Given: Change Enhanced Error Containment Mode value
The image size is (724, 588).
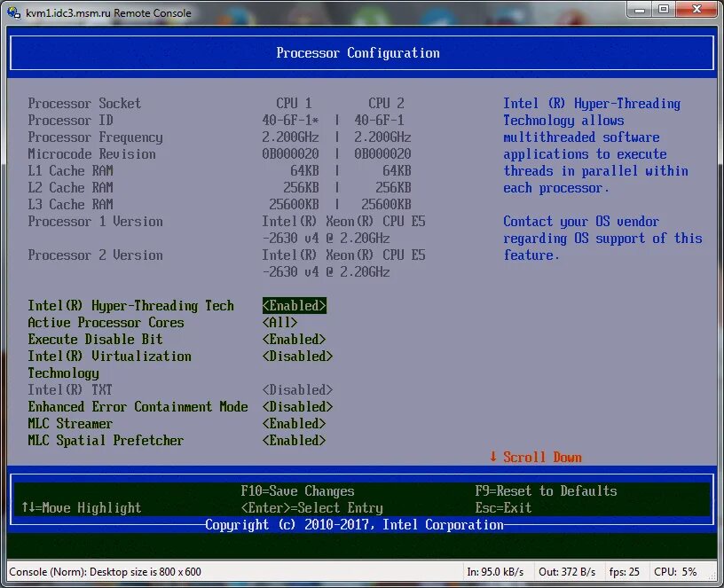Looking at the screenshot, I should (x=297, y=406).
